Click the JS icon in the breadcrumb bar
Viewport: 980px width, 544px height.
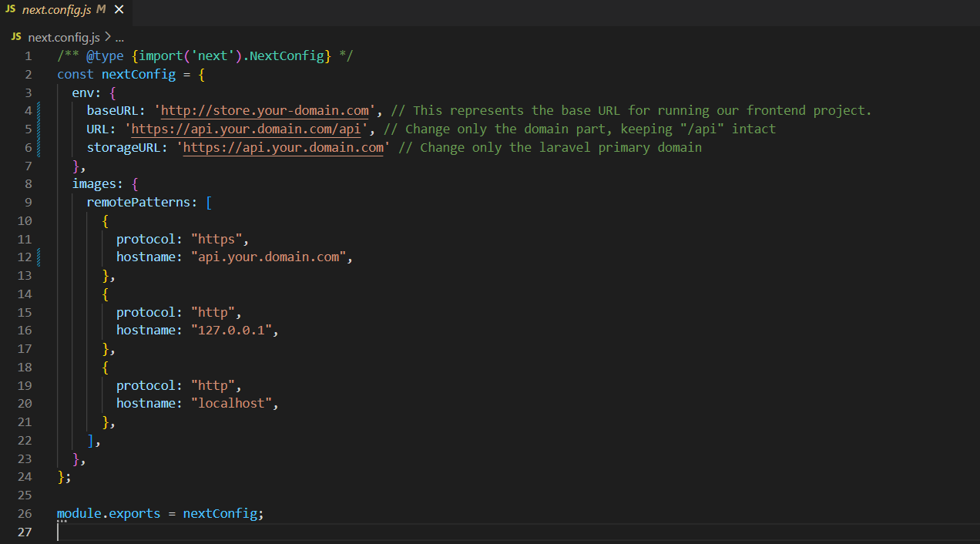[x=16, y=37]
